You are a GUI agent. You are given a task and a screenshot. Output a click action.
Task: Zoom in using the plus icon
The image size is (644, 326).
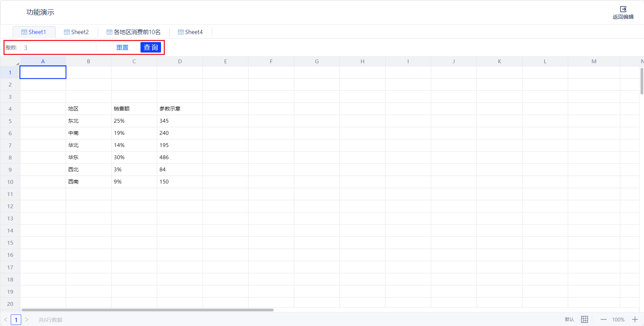635,319
